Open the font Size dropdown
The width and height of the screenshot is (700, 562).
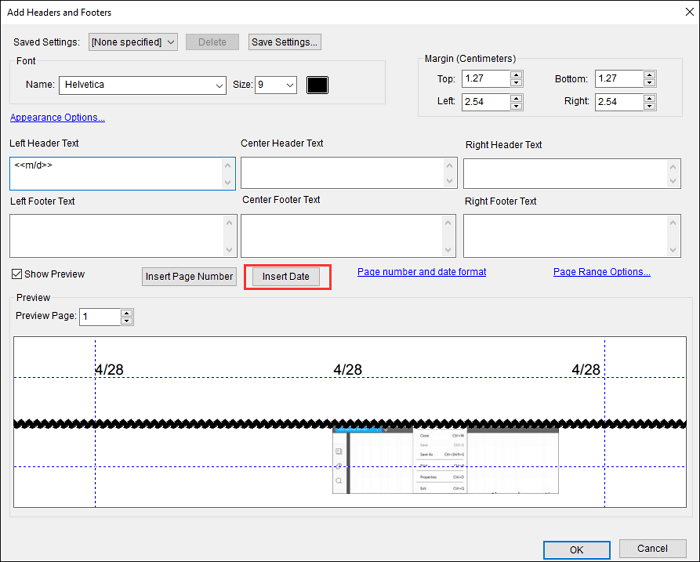click(x=276, y=85)
